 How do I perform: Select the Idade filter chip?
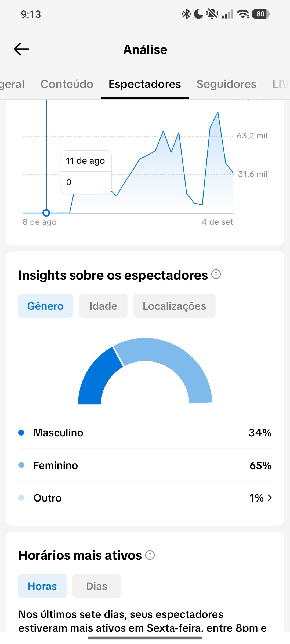(103, 306)
